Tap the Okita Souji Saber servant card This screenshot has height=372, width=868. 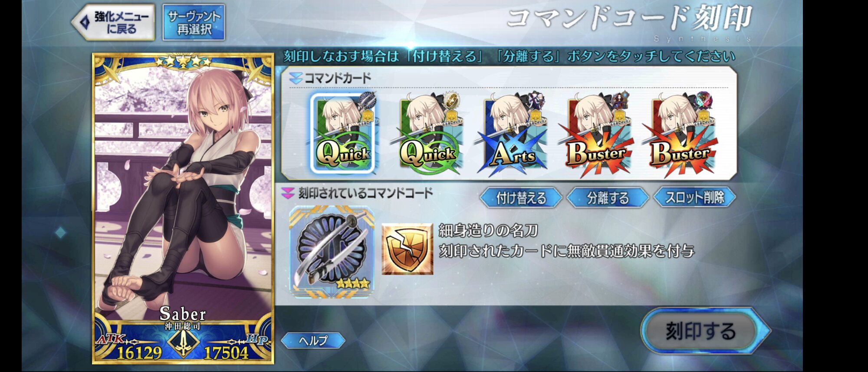pos(183,208)
